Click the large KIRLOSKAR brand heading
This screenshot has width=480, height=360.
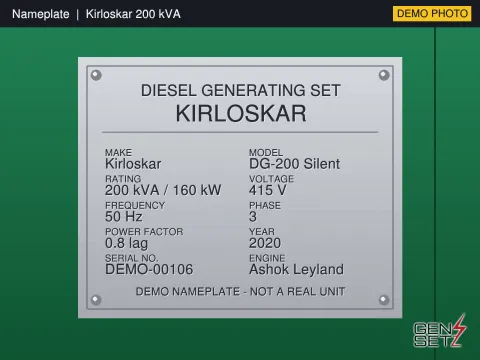(241, 113)
